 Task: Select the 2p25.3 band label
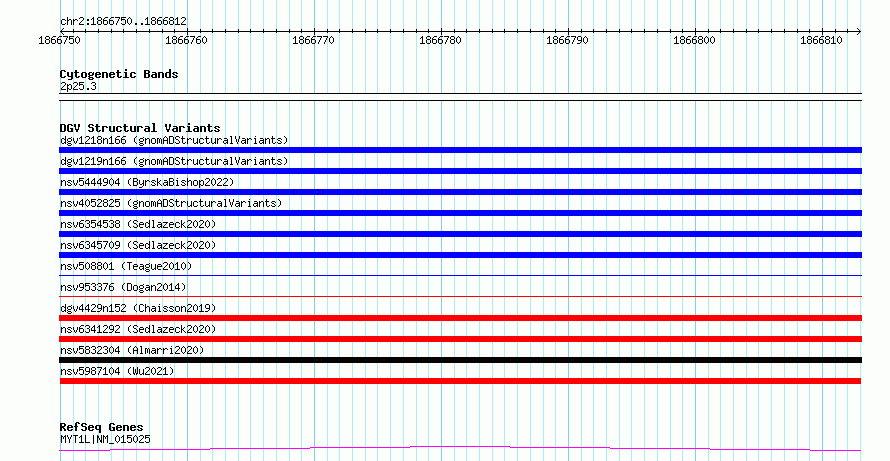click(x=78, y=87)
